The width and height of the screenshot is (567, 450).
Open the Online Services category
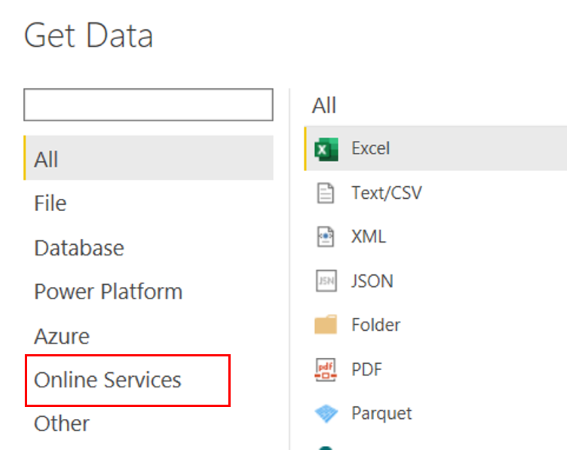(x=107, y=380)
